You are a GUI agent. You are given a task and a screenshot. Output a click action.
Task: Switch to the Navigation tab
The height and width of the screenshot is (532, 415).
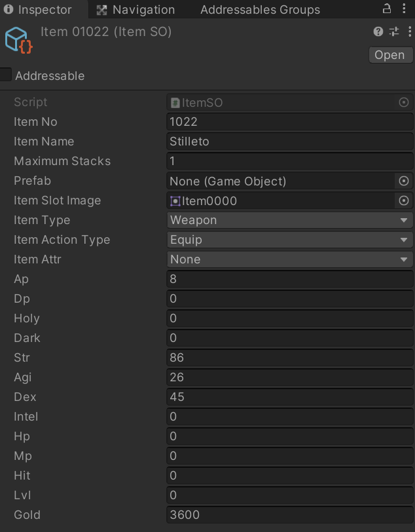[135, 10]
